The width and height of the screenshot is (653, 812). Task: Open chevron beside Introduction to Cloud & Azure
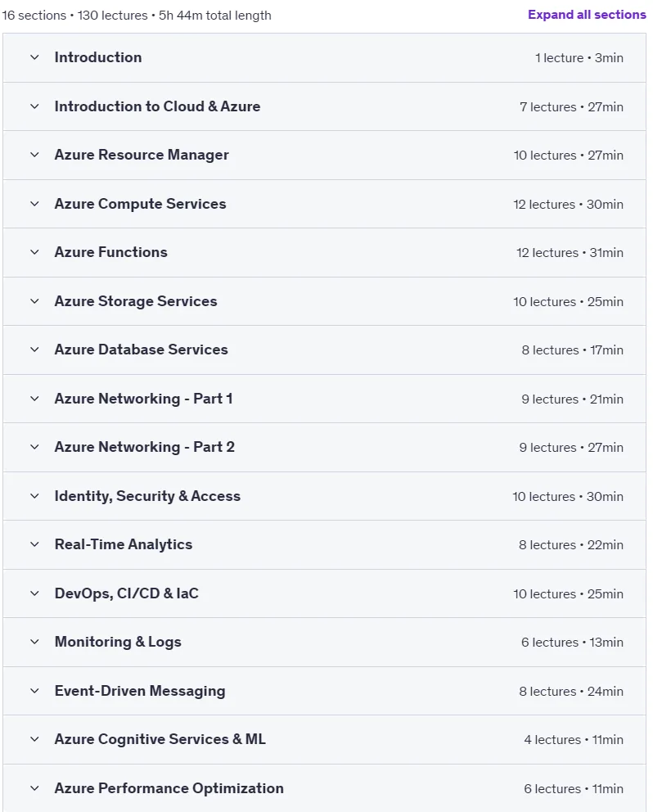[x=34, y=106]
